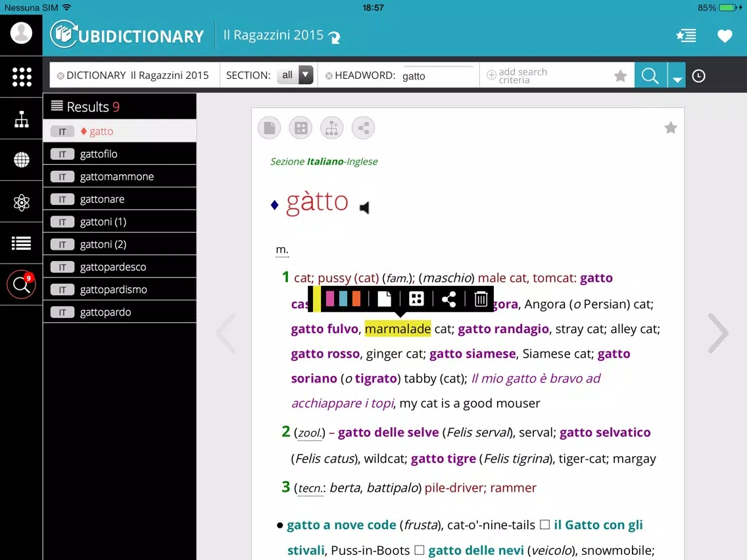Choose blue highlight color
The height and width of the screenshot is (560, 747).
point(343,298)
